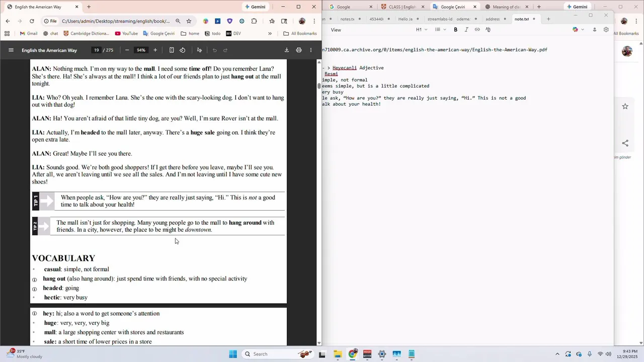Open the Chrome extensions puzzle menu

254,21
